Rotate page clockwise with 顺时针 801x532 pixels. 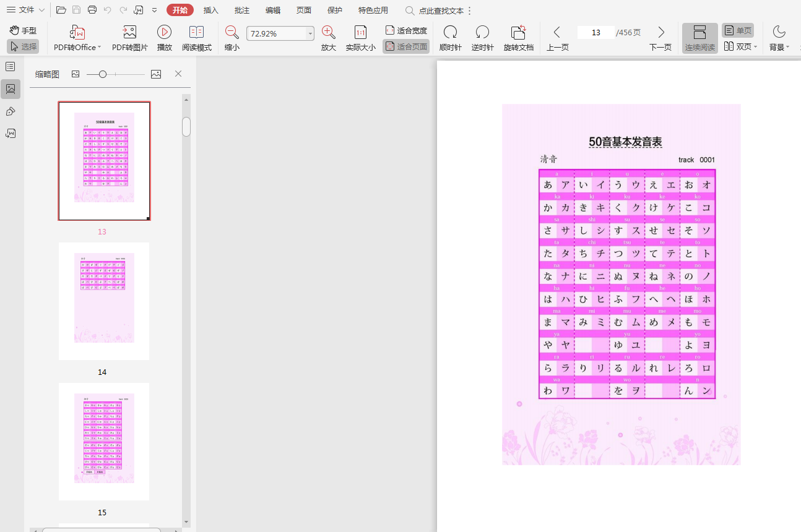coord(450,33)
